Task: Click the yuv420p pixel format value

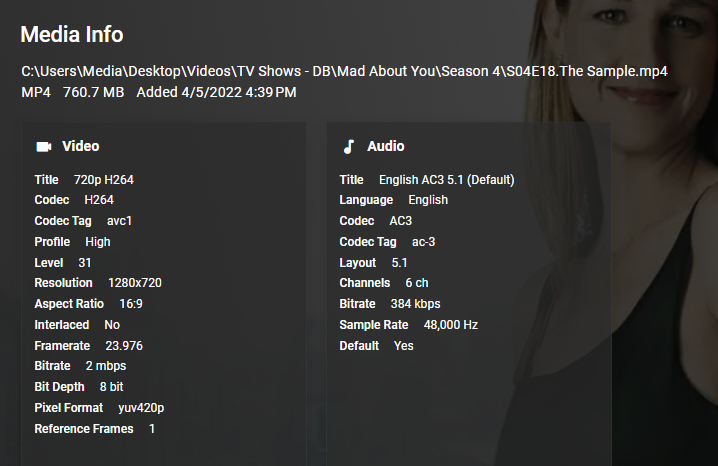Action: (x=139, y=408)
